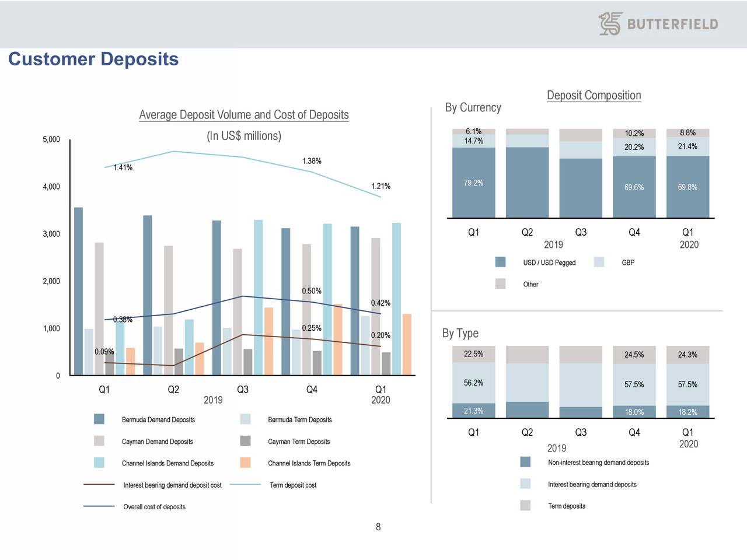Viewport: 747px width, 560px height.
Task: Click the page number 8
Action: click(x=378, y=527)
